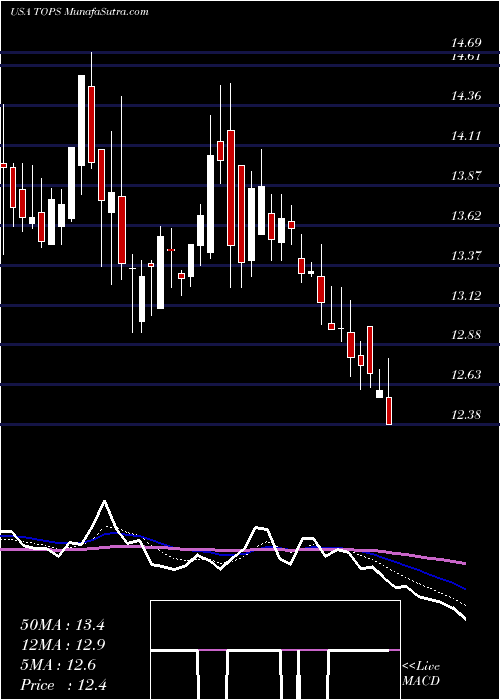500x700 pixels.
Task: Click the 12.88 price level label
Action: pyautogui.click(x=466, y=334)
